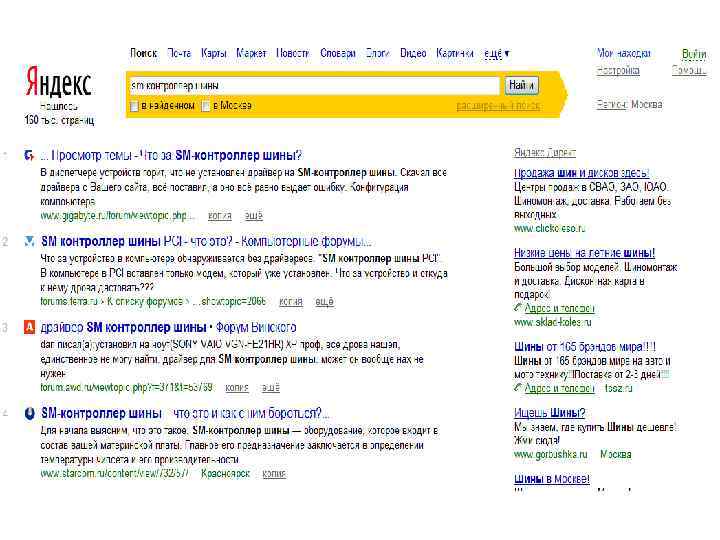Switch to Маркет service
Viewport: 720px width, 540px height.
point(251,53)
